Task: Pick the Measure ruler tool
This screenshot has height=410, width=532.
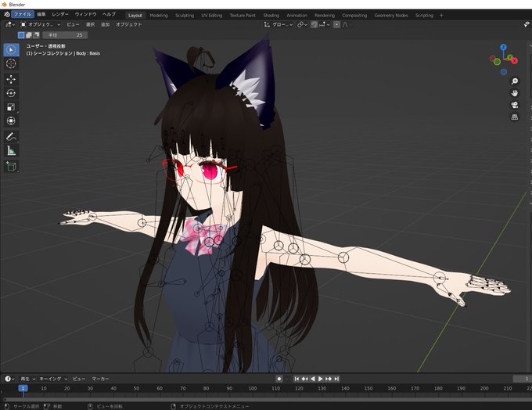Action: pos(11,151)
